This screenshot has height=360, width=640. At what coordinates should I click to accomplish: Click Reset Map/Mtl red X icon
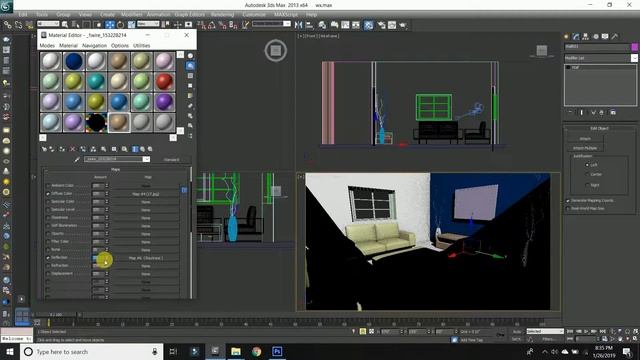[x=73, y=149]
